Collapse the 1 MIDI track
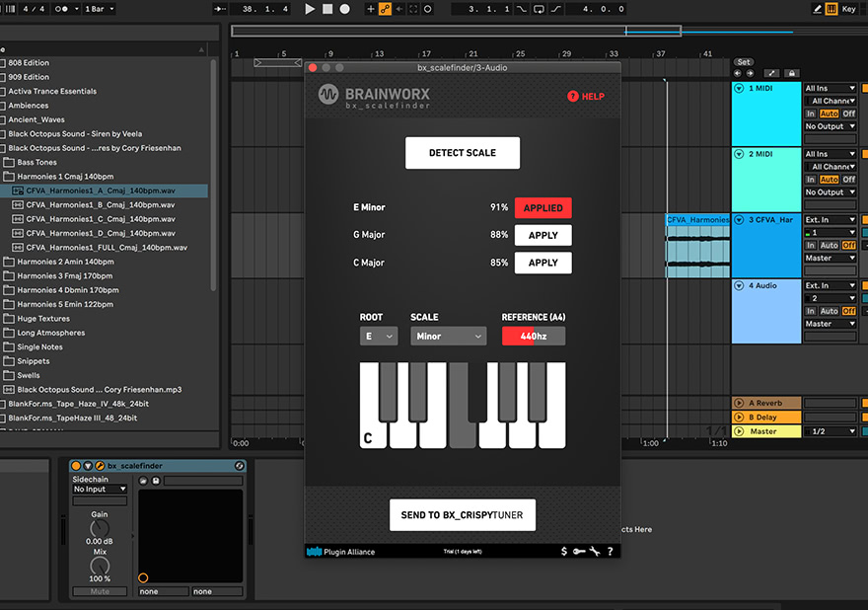Screen dimensions: 868x610 pyautogui.click(x=739, y=88)
